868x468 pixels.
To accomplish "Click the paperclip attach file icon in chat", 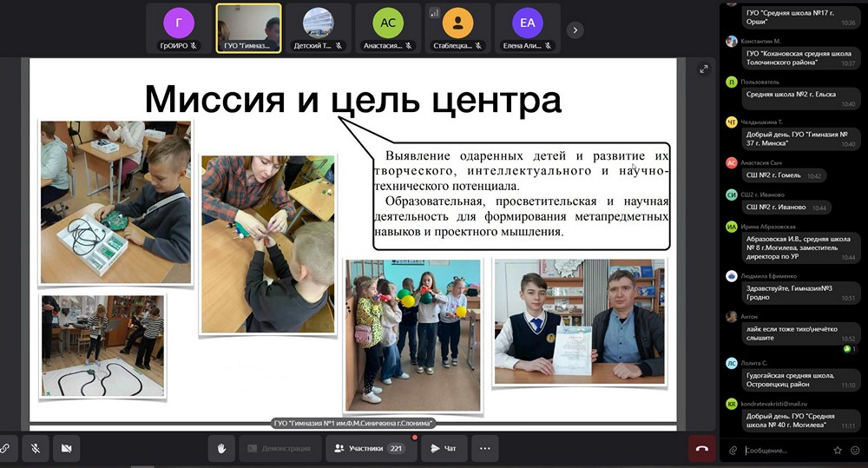I will tap(733, 451).
